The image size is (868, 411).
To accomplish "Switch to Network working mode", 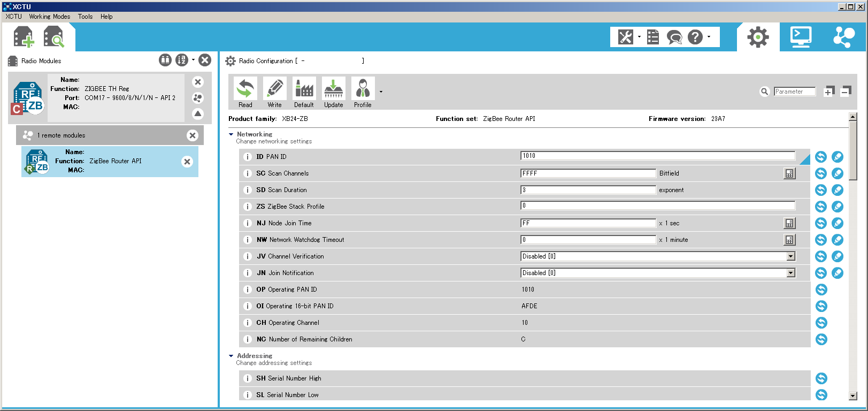I will point(844,37).
